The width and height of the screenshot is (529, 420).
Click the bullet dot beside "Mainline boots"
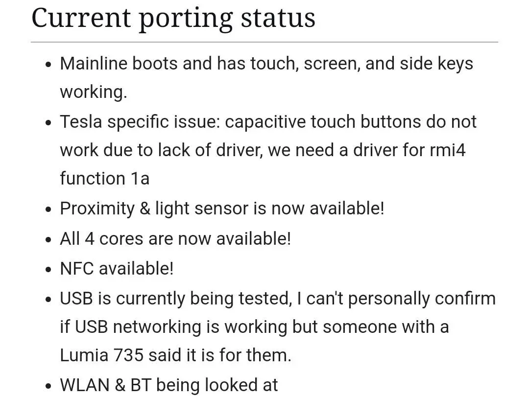(48, 65)
